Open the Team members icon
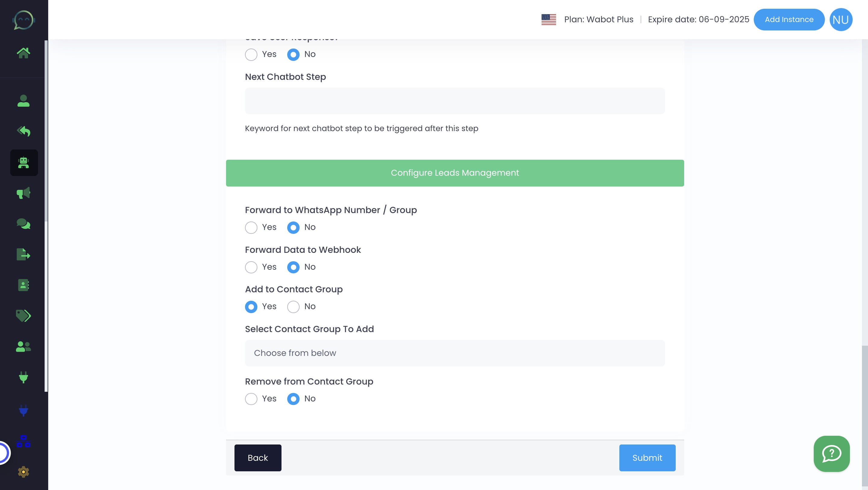The image size is (868, 490). 24,346
